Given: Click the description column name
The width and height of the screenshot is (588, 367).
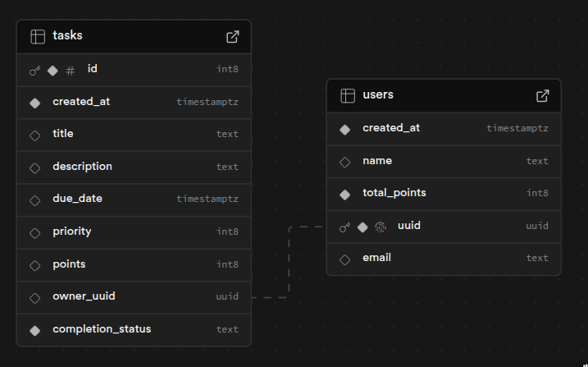Looking at the screenshot, I should coord(82,167).
